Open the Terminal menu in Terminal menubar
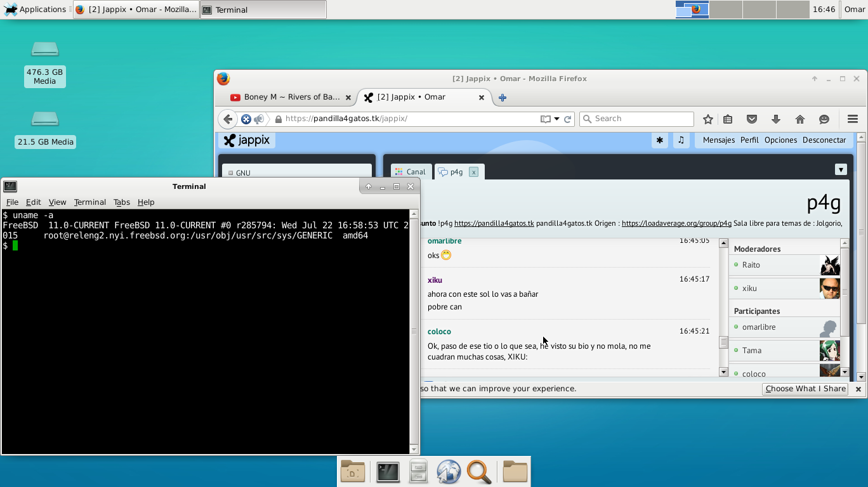This screenshot has width=868, height=487. 89,202
